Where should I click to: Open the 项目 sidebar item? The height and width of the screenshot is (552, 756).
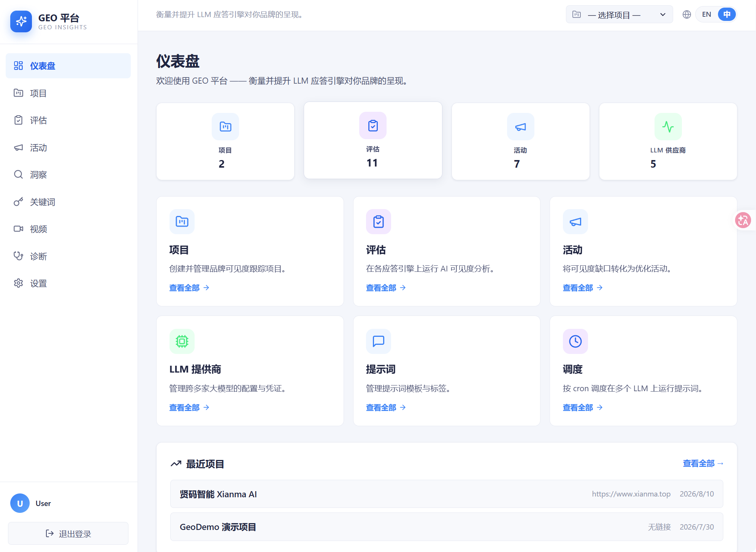pos(68,93)
